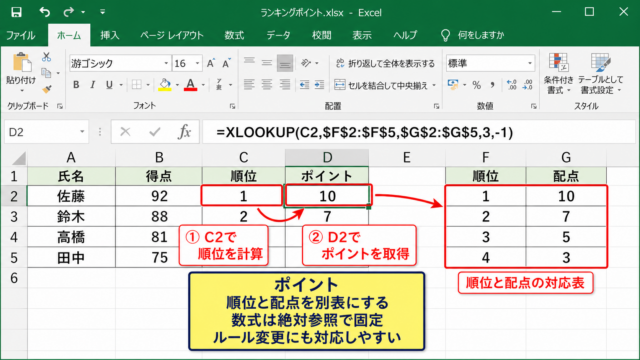Open the insert function fx button
The width and height of the screenshot is (640, 360).
pos(184,132)
